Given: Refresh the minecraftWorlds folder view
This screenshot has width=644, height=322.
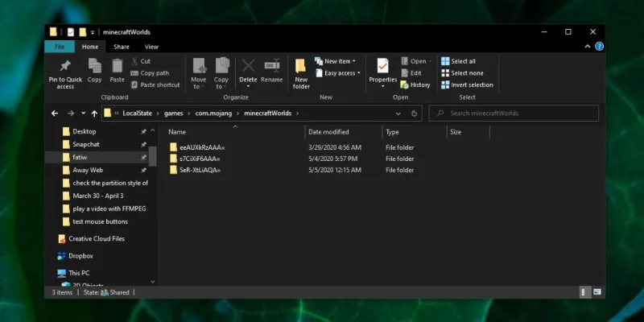Looking at the screenshot, I should point(414,114).
